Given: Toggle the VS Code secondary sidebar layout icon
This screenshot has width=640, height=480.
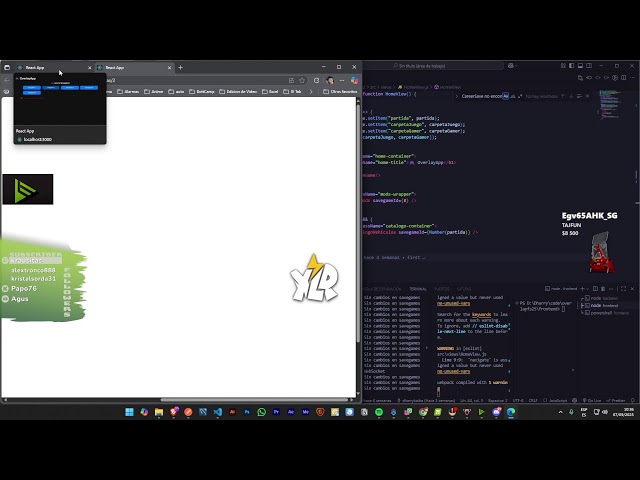Looking at the screenshot, I should (589, 66).
